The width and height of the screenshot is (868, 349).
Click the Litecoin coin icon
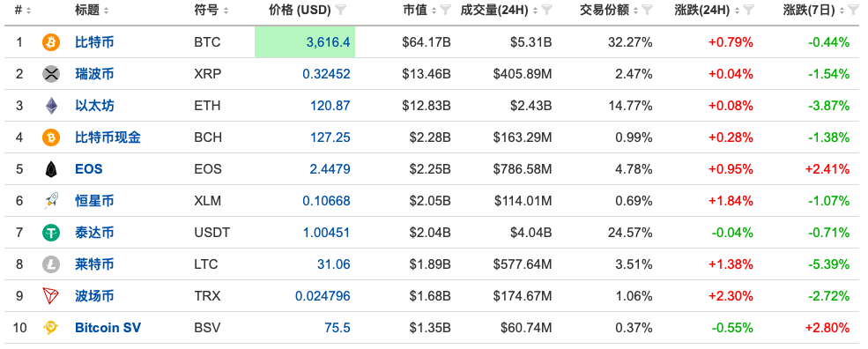pos(51,264)
